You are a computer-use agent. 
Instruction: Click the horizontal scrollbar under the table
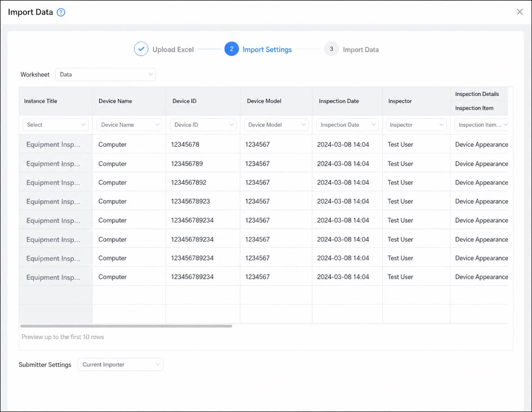(x=126, y=326)
